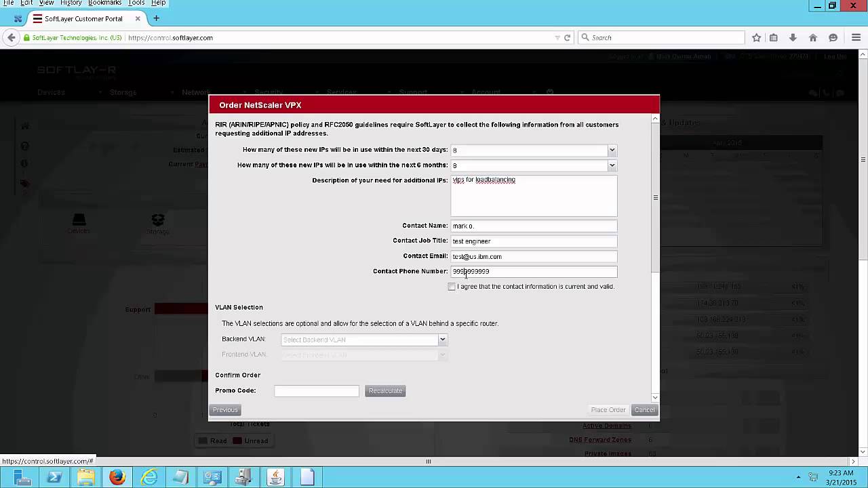Show URL history dropdown in address bar
Screen dimensions: 868x488
[x=557, y=38]
